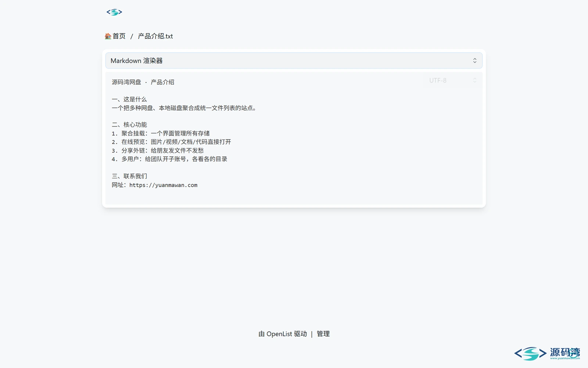588x368 pixels.
Task: Click the text 网址: https://yuanmawan.com
Action: [155, 185]
